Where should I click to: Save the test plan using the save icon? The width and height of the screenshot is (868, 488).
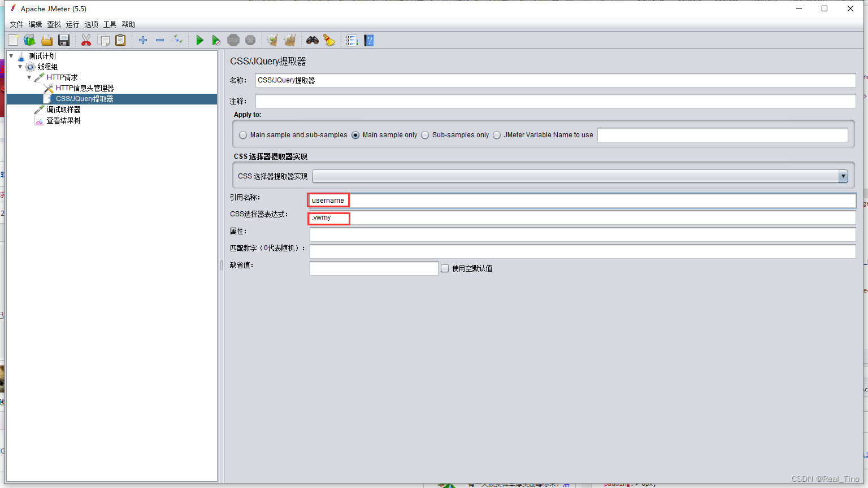(x=63, y=40)
